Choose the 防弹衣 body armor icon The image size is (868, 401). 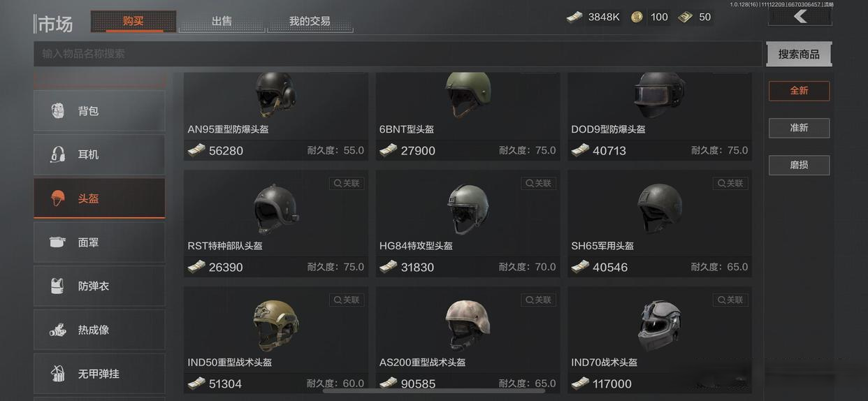click(58, 286)
